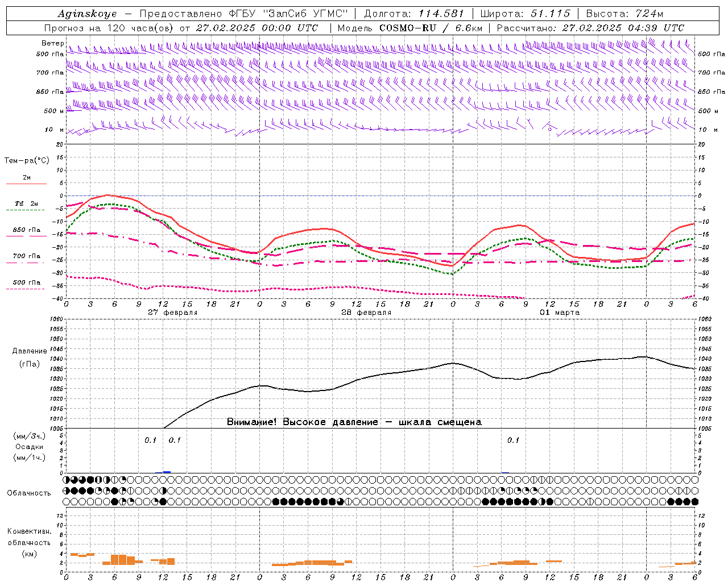Select the '700 гПа' temperature legend entry
This screenshot has height=582, width=728.
pyautogui.click(x=27, y=256)
